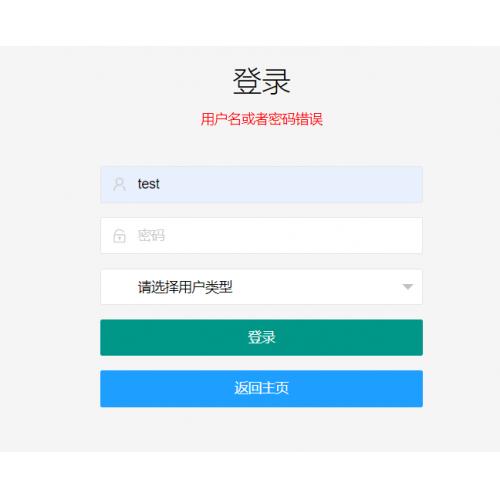Click the text test in username box

(x=149, y=184)
